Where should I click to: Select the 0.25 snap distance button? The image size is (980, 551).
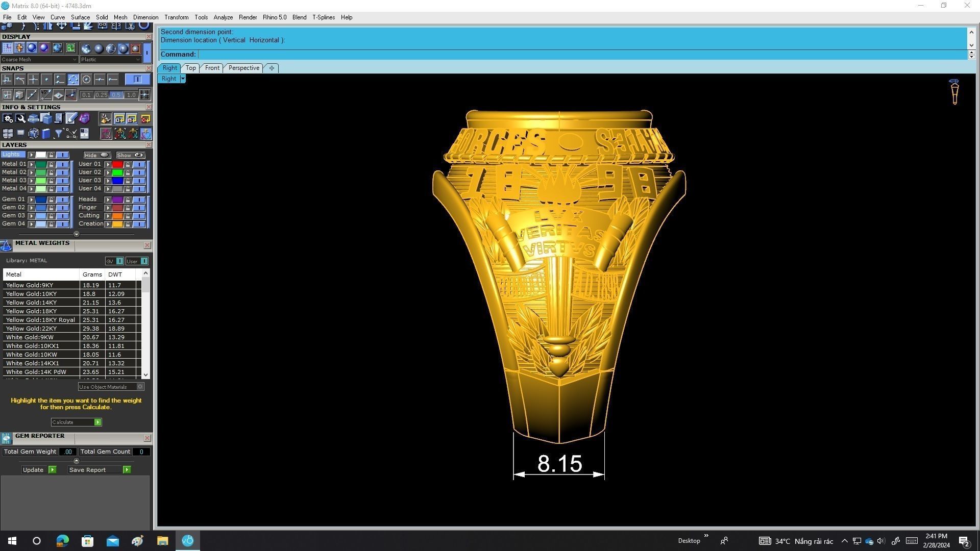[101, 95]
